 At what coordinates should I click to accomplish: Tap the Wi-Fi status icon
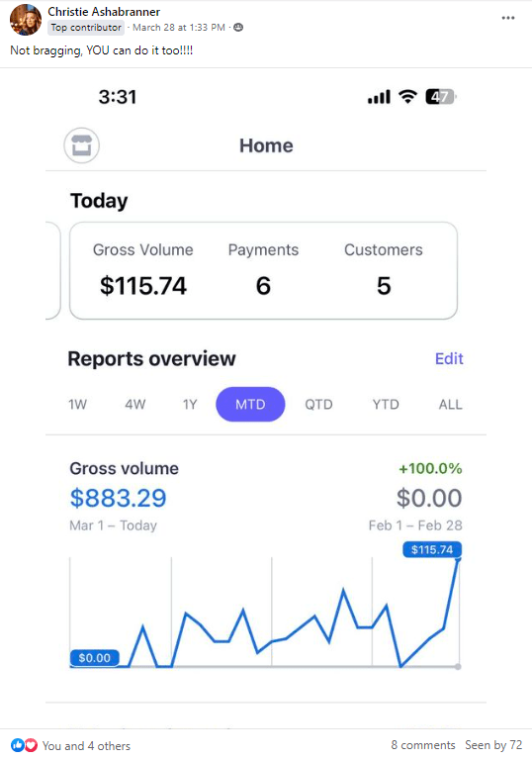click(x=407, y=97)
